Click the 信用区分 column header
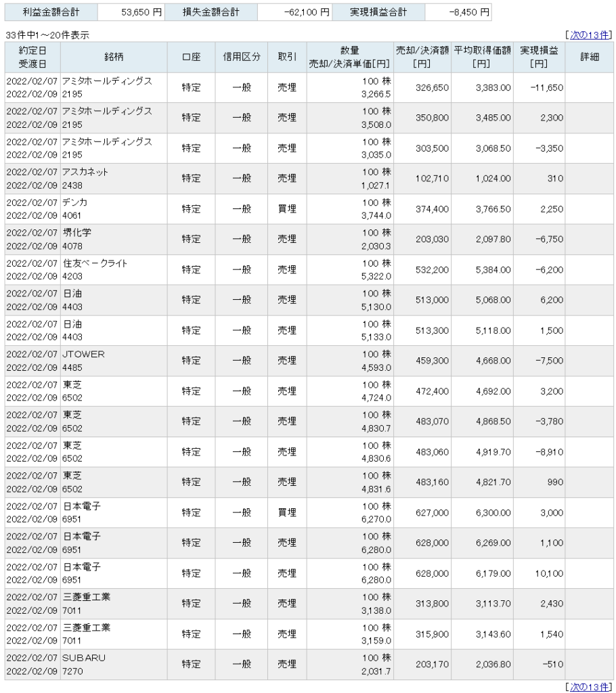Image resolution: width=616 pixels, height=693 pixels. click(242, 57)
